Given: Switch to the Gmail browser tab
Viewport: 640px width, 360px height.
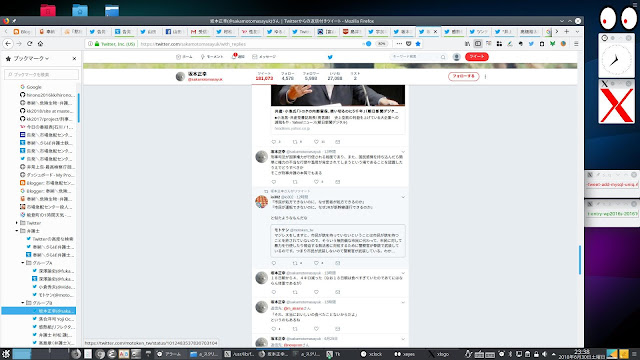Looking at the screenshot, I should click(200, 31).
